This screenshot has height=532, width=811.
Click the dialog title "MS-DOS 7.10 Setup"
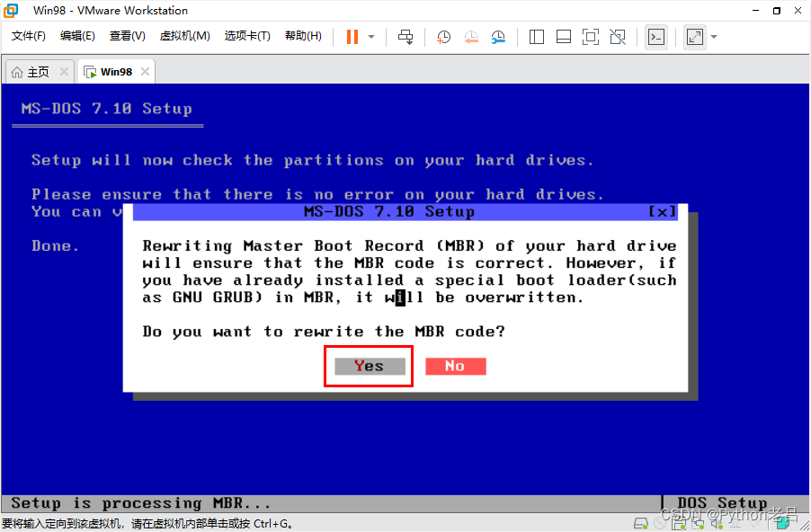pos(389,211)
